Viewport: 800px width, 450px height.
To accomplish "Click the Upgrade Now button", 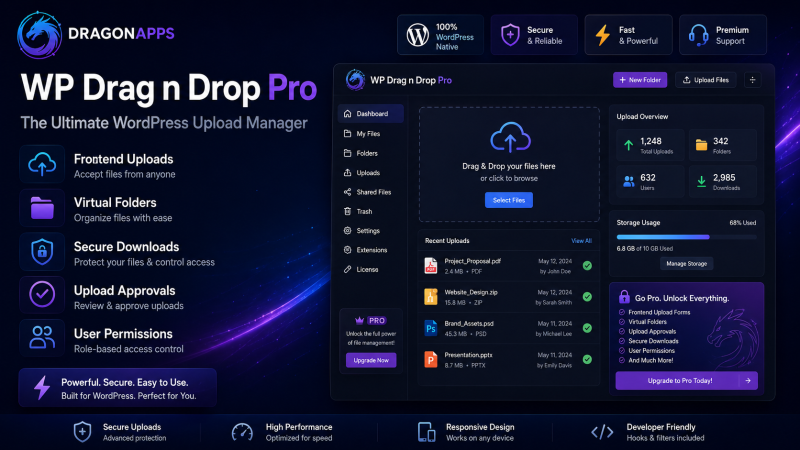I will coord(371,360).
